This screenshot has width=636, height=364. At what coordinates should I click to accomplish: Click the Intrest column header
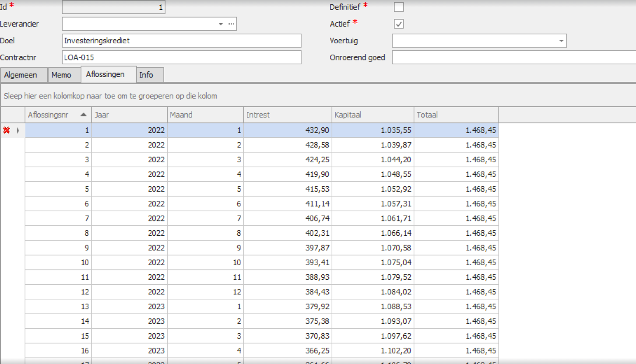[x=287, y=115]
